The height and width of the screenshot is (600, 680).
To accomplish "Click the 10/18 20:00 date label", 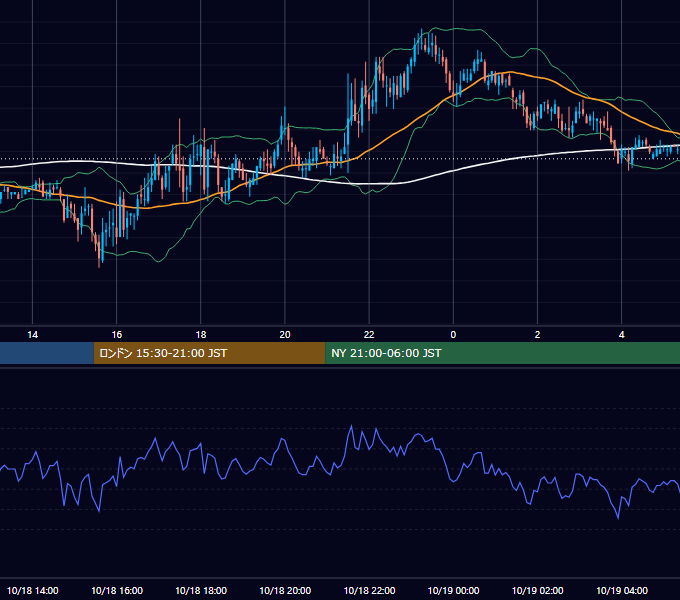I will pyautogui.click(x=285, y=590).
